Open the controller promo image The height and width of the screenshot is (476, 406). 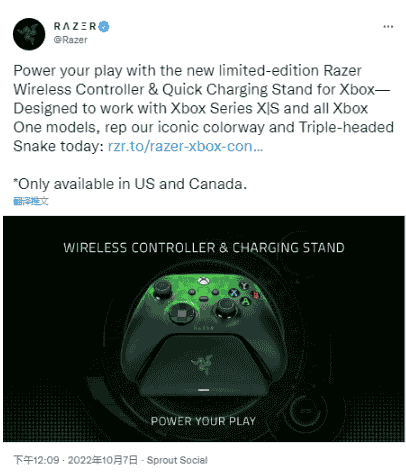(204, 329)
